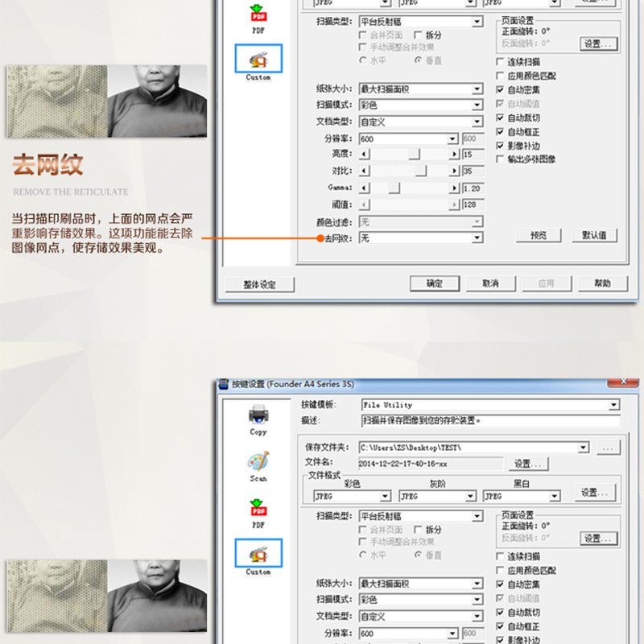Click the Gamma slider thumb
Viewport: 644px width, 644px height.
(394, 188)
